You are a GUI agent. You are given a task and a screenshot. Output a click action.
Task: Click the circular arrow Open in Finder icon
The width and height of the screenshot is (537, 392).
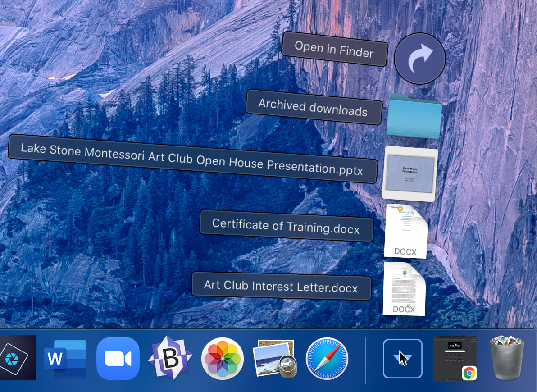(419, 58)
